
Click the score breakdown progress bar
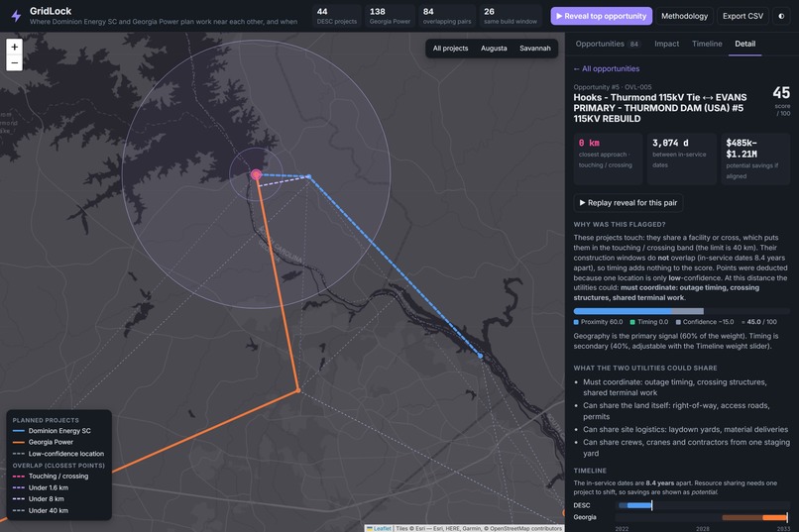(682, 311)
